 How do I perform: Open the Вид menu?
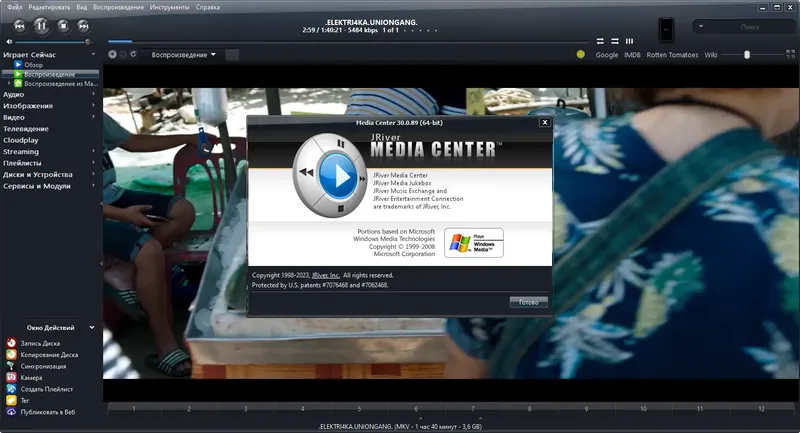[x=82, y=7]
